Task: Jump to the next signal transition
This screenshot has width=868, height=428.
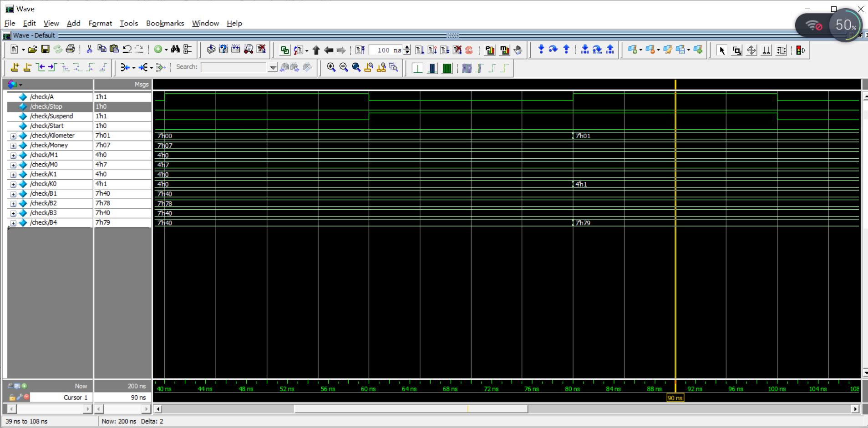Action: coord(52,67)
